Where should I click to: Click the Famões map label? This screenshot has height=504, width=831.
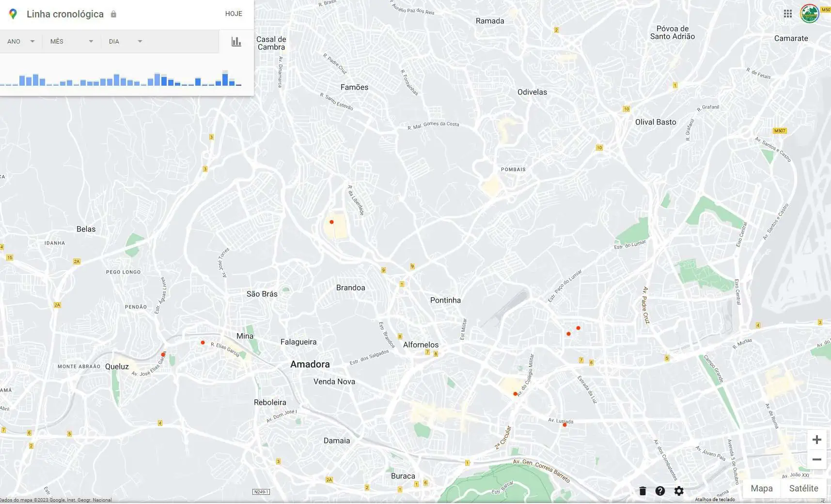(354, 87)
